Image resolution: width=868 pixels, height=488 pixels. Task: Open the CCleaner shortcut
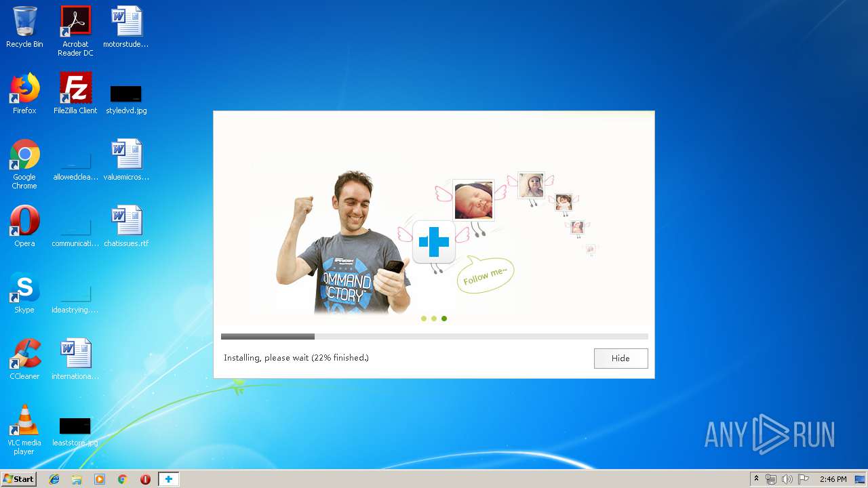pos(24,359)
